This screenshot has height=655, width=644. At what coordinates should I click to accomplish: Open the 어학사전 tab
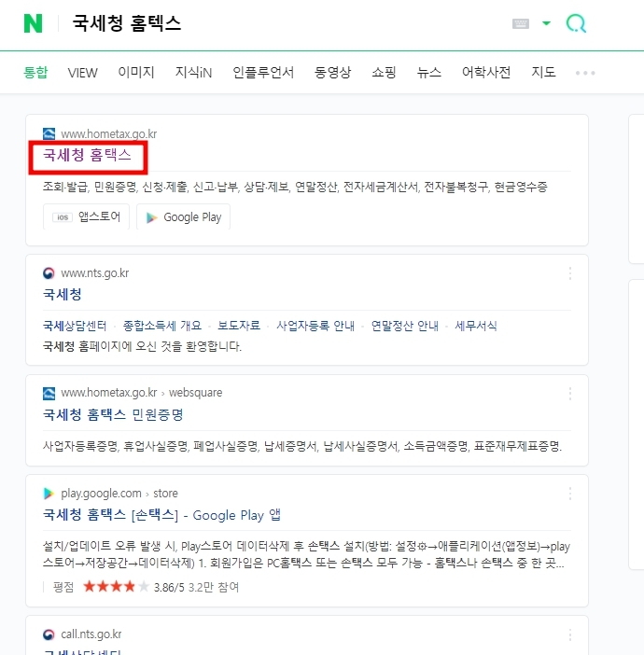pos(486,72)
